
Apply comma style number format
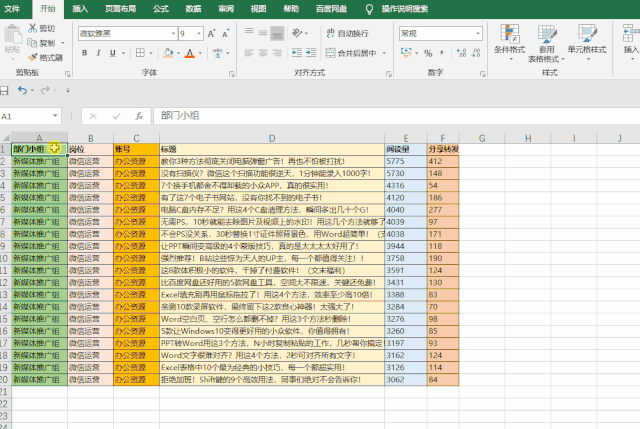[x=442, y=53]
